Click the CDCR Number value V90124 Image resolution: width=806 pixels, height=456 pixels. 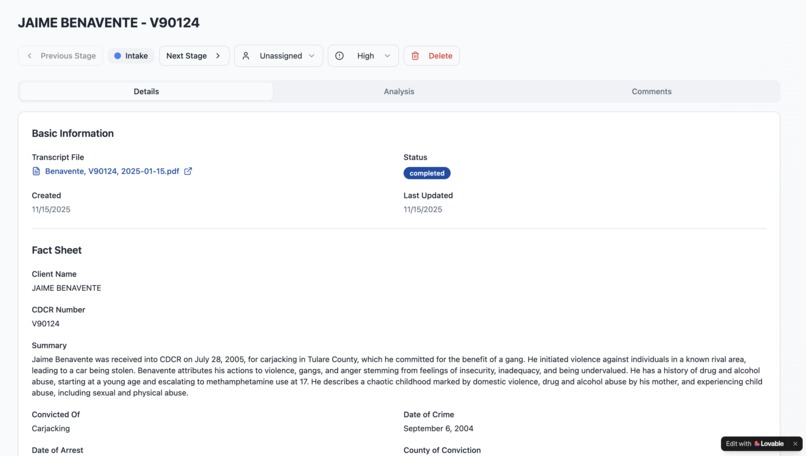click(x=45, y=323)
